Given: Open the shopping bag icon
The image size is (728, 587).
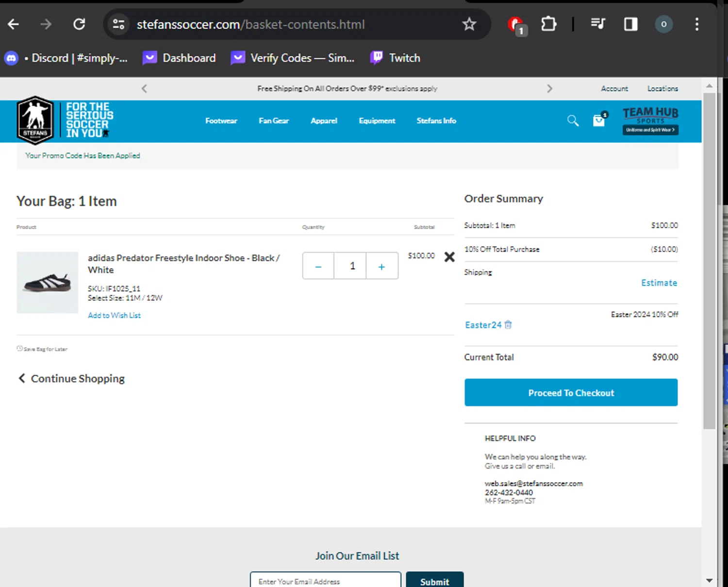Looking at the screenshot, I should tap(600, 119).
